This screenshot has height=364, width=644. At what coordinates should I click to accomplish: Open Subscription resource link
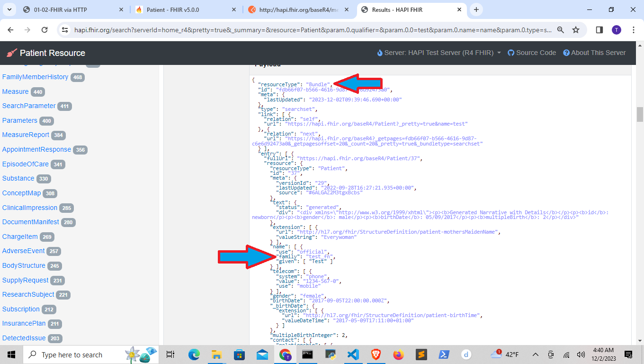point(21,309)
